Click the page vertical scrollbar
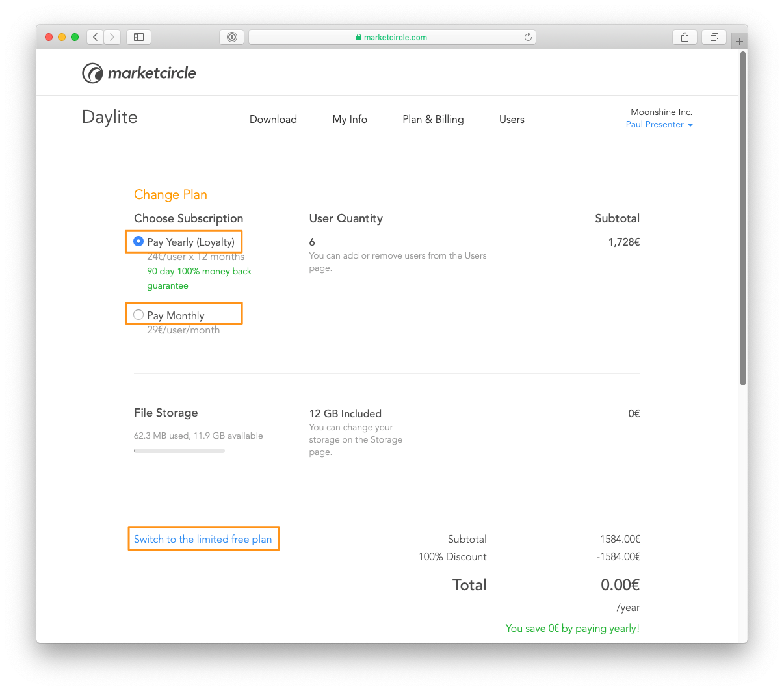The width and height of the screenshot is (784, 691). (x=743, y=218)
